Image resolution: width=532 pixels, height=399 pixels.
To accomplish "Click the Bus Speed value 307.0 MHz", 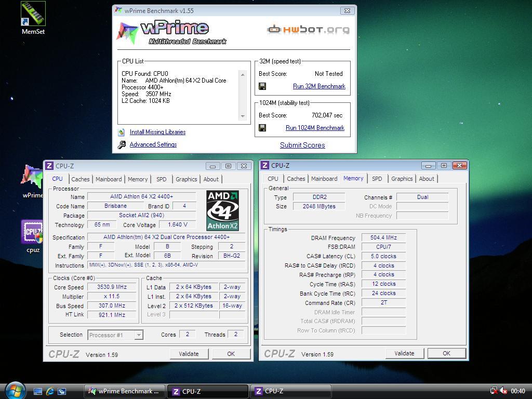I will tap(112, 305).
